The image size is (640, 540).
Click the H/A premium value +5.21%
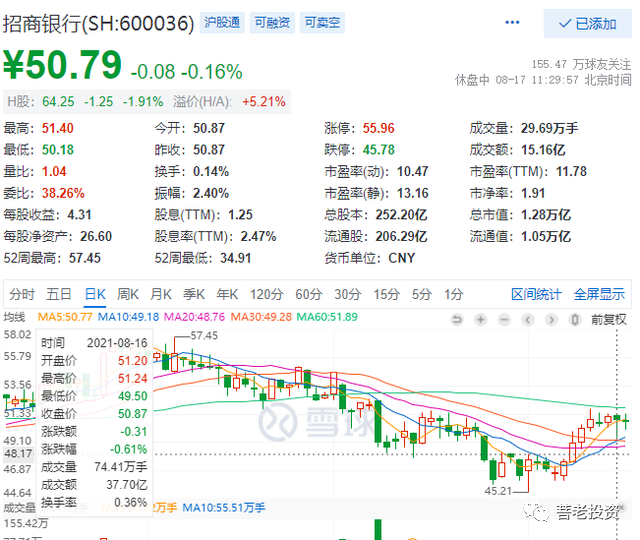264,102
